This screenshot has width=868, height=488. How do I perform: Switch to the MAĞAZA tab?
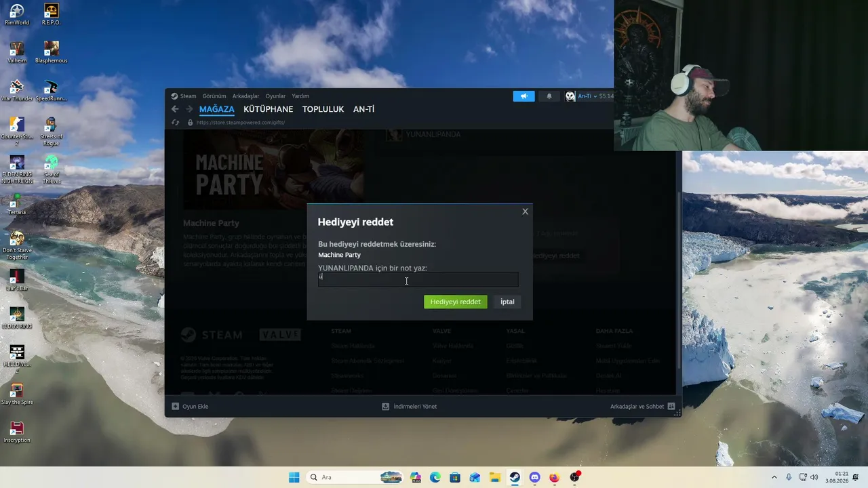pyautogui.click(x=217, y=109)
